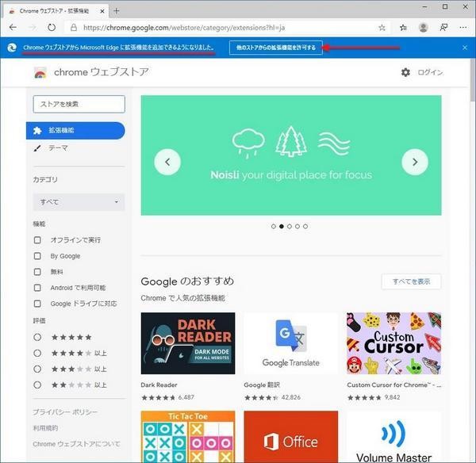Screen dimensions: 476x463
Task: Open the favorites list icon
Action: [x=403, y=28]
